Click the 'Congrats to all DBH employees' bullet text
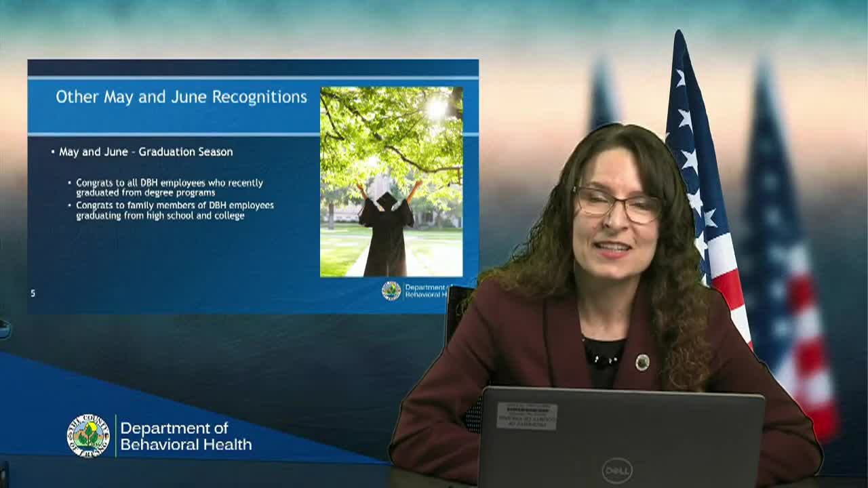Viewport: 868px width, 488px height. point(170,186)
